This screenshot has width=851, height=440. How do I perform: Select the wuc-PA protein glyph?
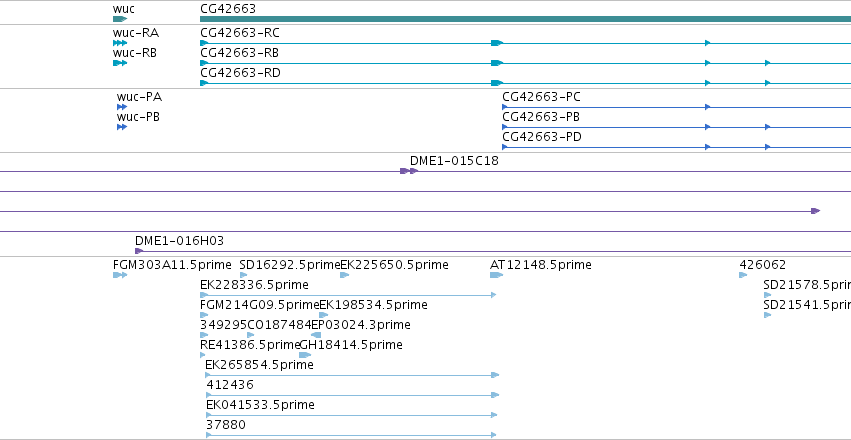pyautogui.click(x=122, y=107)
